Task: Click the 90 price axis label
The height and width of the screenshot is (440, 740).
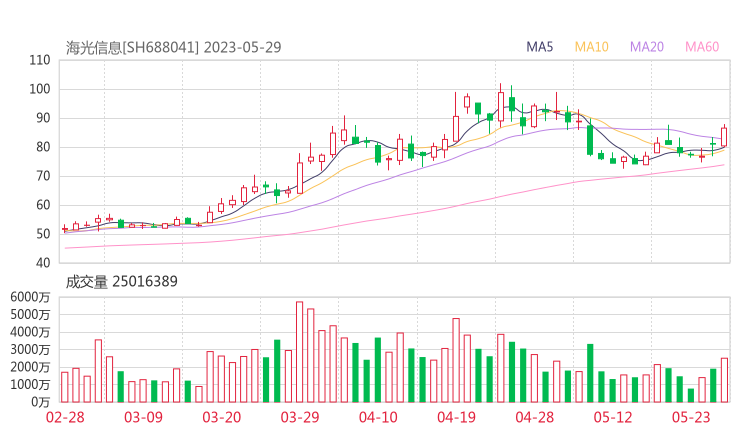Action: (43, 118)
